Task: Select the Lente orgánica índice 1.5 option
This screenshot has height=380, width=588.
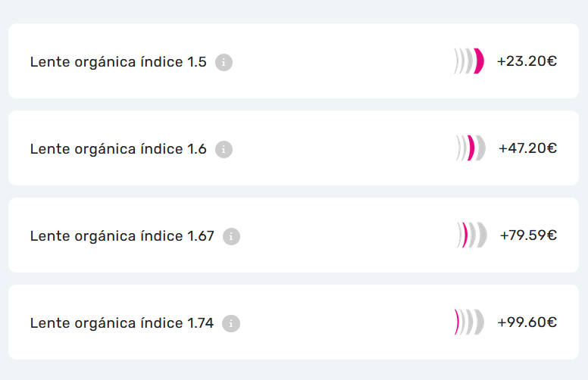Action: pos(294,61)
